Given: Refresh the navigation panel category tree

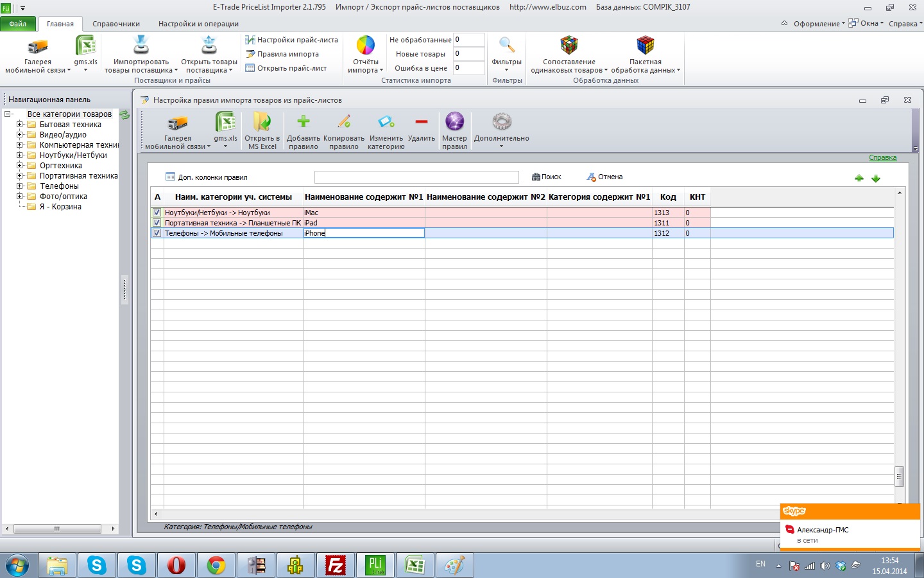Looking at the screenshot, I should [x=124, y=115].
